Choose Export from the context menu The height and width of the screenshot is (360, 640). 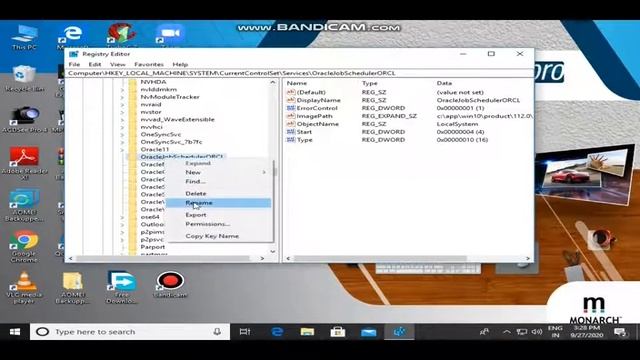click(x=219, y=215)
